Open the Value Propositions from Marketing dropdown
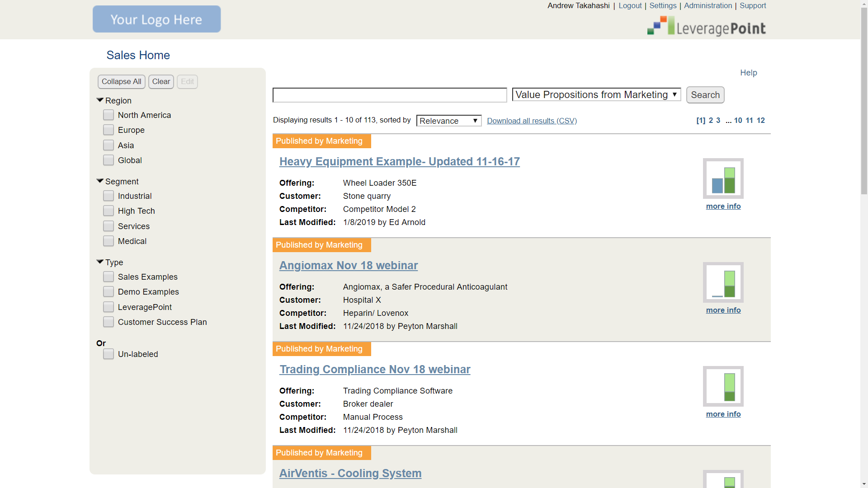 [x=596, y=94]
